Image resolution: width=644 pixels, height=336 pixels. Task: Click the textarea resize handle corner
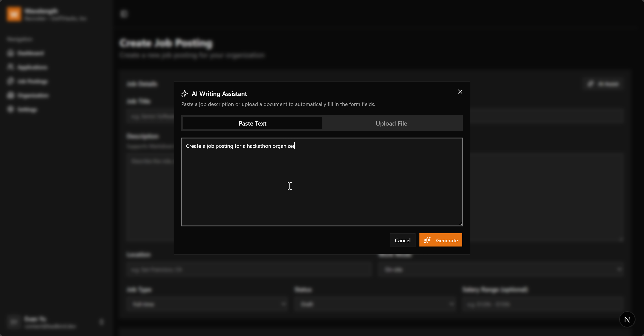click(461, 224)
